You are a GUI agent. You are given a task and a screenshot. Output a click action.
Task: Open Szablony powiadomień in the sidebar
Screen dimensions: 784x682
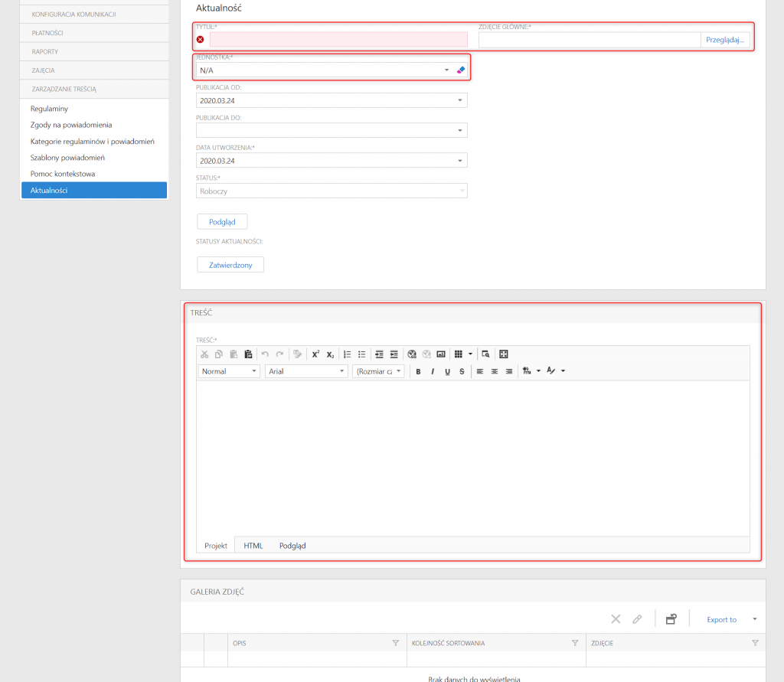point(67,158)
